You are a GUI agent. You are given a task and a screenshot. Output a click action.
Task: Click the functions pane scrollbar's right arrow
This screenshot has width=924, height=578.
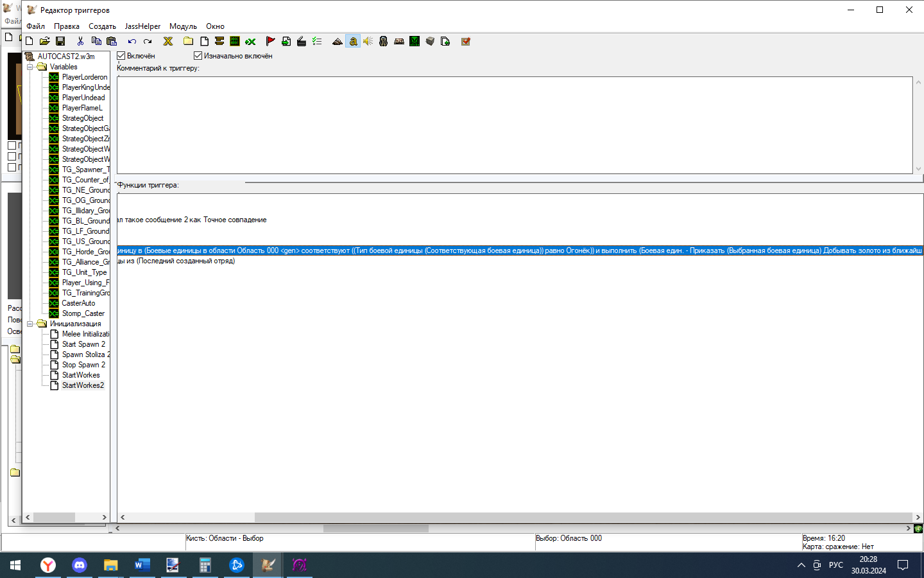point(918,517)
